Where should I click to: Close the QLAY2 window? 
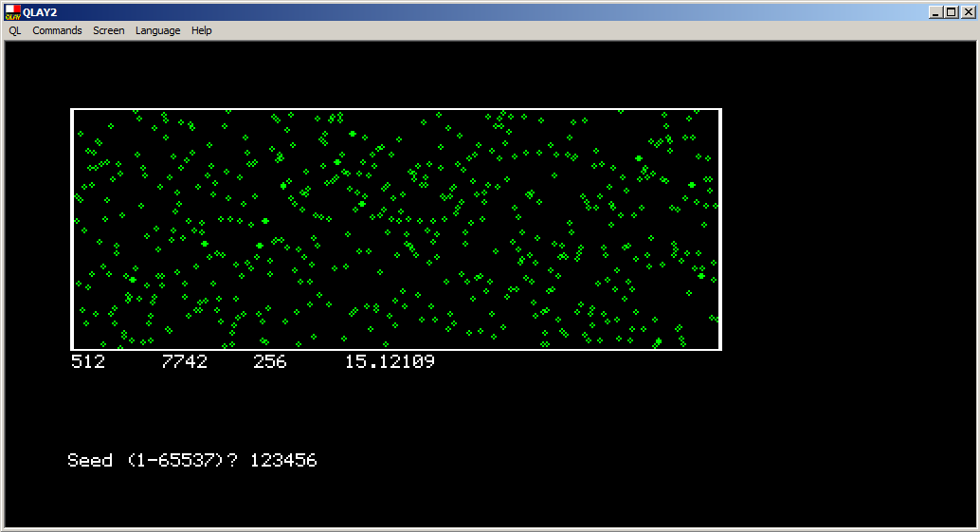[968, 12]
